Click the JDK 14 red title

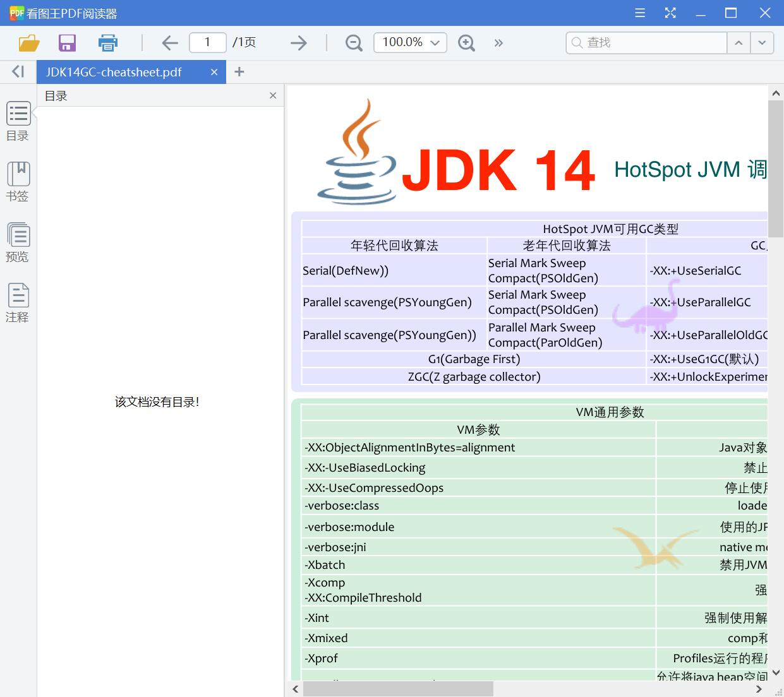tap(498, 170)
